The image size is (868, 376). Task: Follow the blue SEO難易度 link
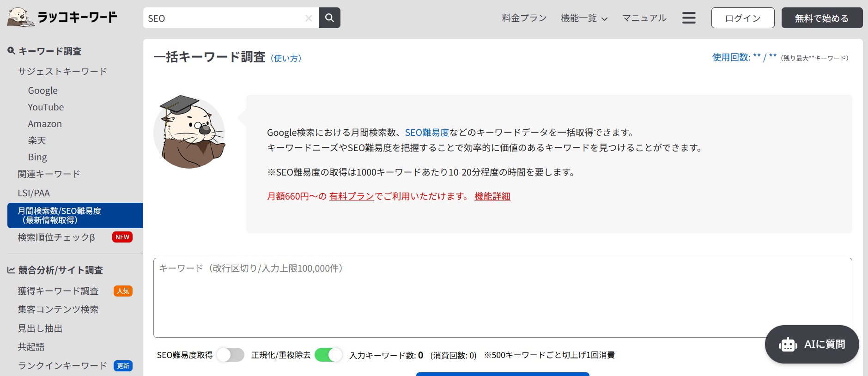(427, 133)
